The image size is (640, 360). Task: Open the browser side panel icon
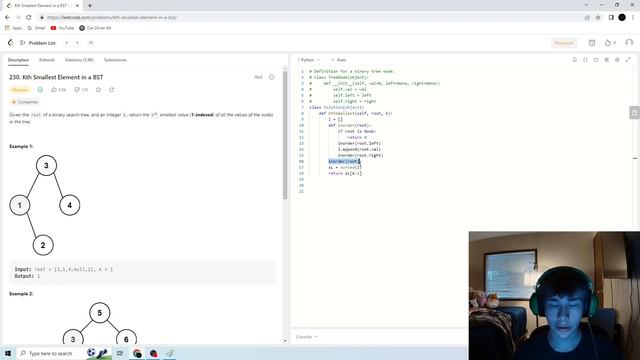611,18
